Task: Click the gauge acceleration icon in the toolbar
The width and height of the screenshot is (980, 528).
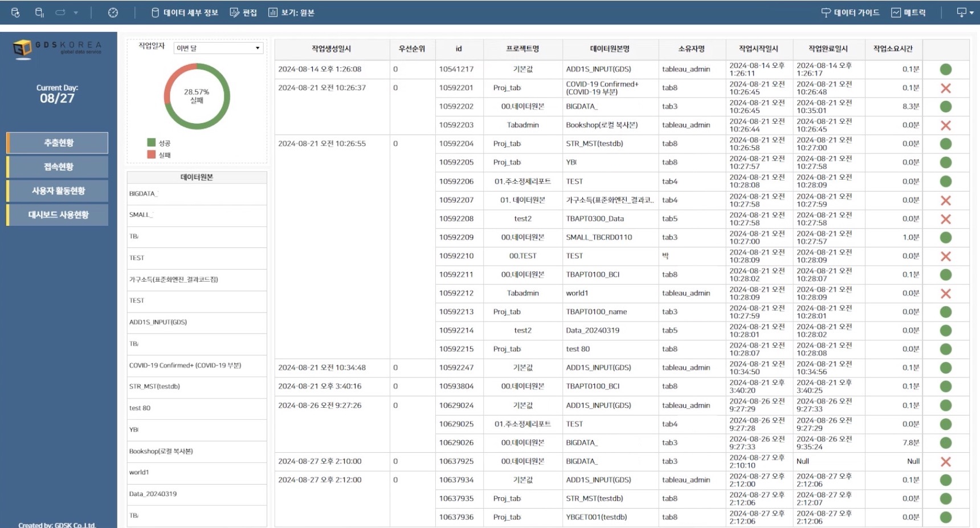Action: pyautogui.click(x=113, y=13)
